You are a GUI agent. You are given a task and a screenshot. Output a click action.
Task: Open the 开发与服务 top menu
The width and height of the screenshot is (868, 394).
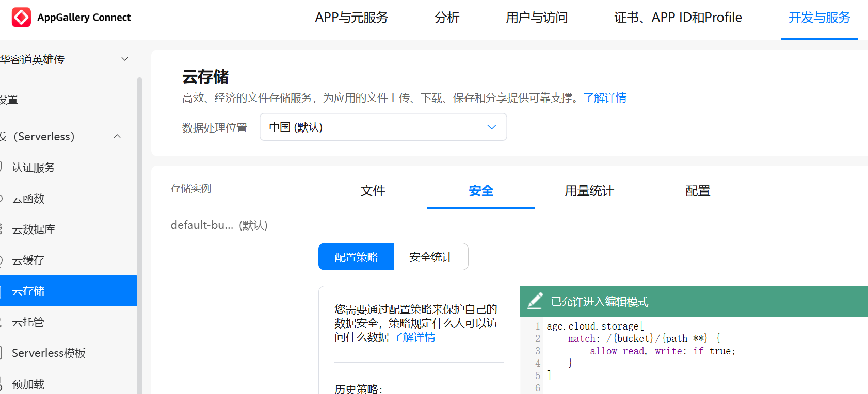819,18
